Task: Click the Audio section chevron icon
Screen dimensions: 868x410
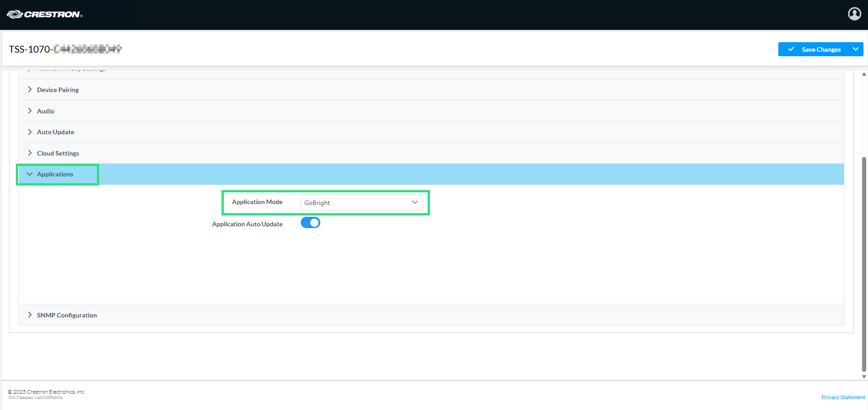Action: coord(29,111)
